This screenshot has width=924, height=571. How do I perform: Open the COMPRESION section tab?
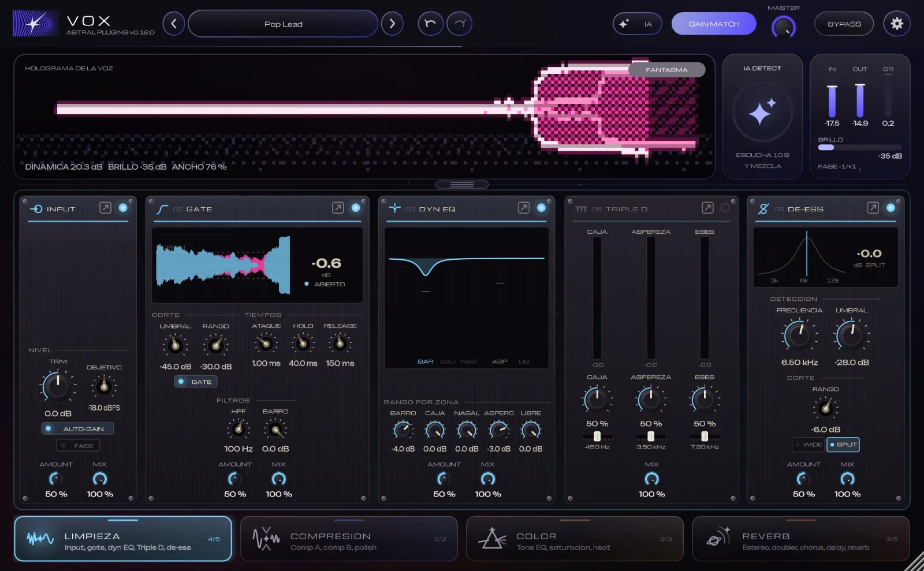pos(349,539)
